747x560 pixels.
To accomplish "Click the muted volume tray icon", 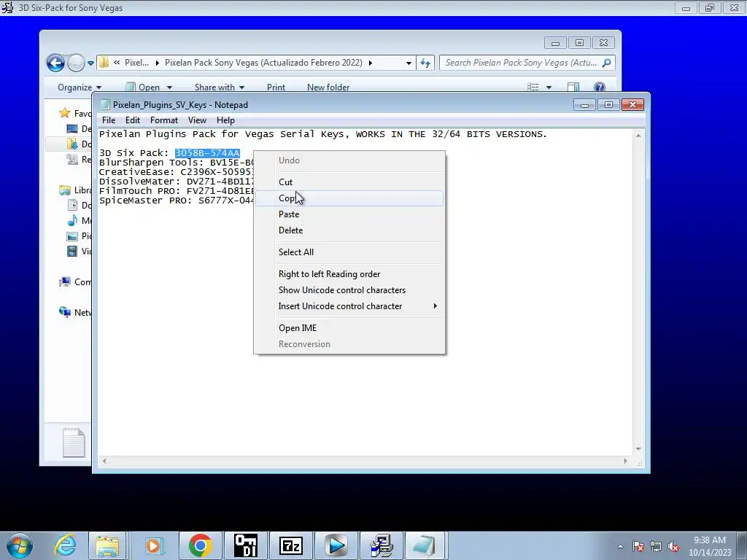I will click(x=673, y=547).
